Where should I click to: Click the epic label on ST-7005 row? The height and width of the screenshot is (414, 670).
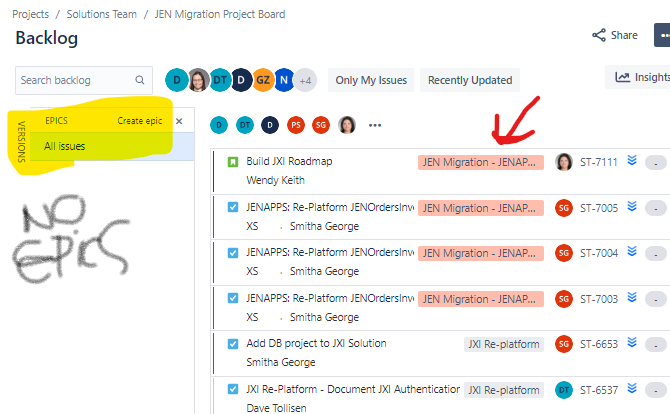[481, 208]
